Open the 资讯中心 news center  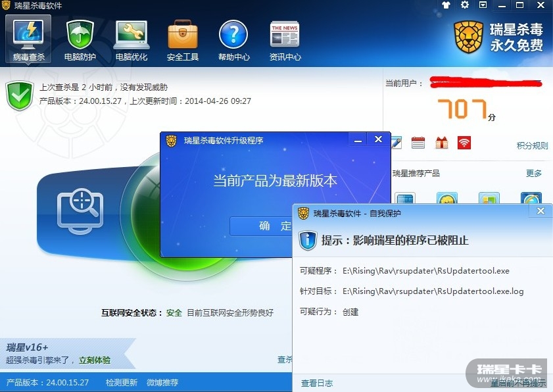pyautogui.click(x=285, y=40)
